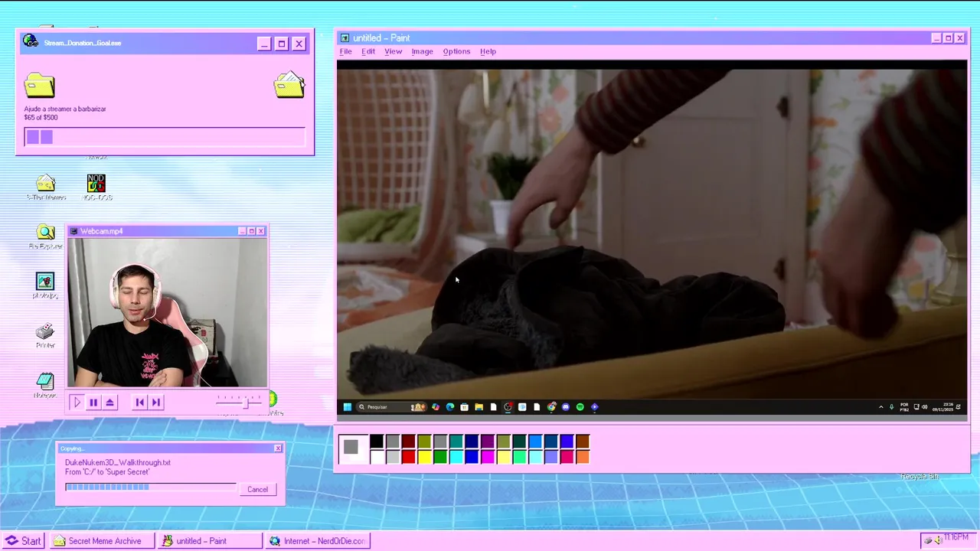This screenshot has width=980, height=551.
Task: Click the Spotify icon in Paint canvas taskbar
Action: (580, 407)
